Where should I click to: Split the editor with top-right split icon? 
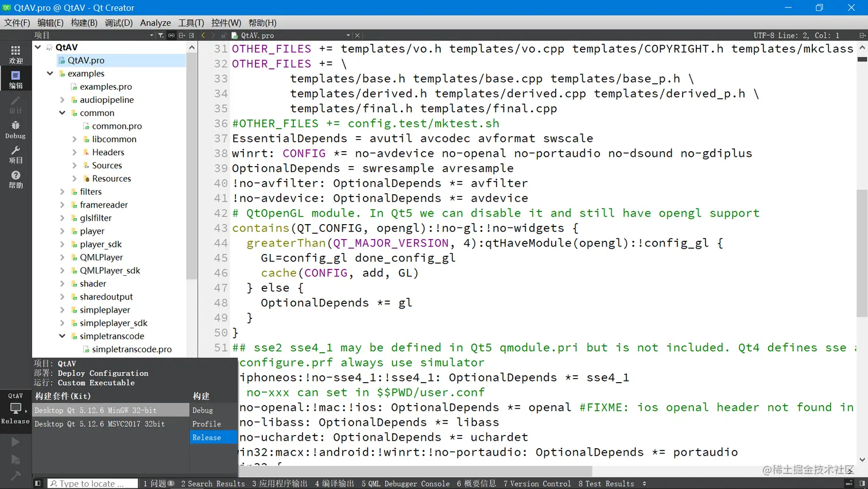coord(862,36)
